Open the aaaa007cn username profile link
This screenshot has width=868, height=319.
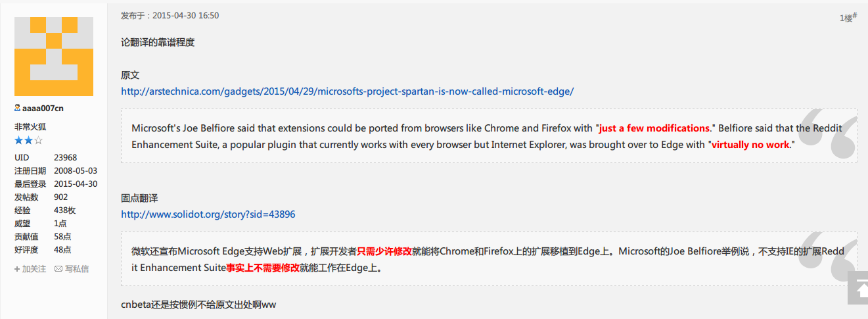click(43, 109)
